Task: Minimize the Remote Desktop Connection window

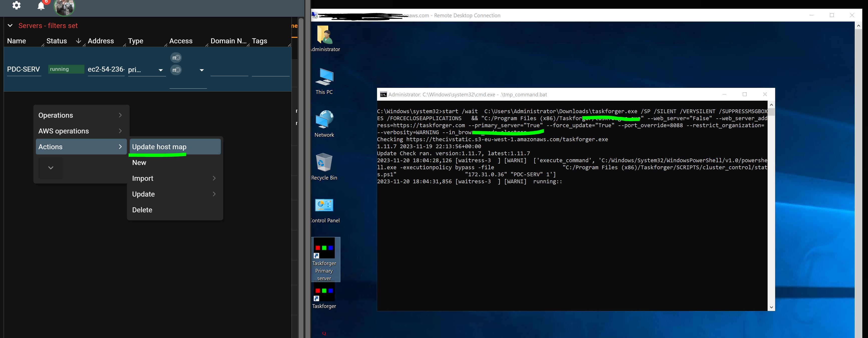Action: (x=811, y=15)
